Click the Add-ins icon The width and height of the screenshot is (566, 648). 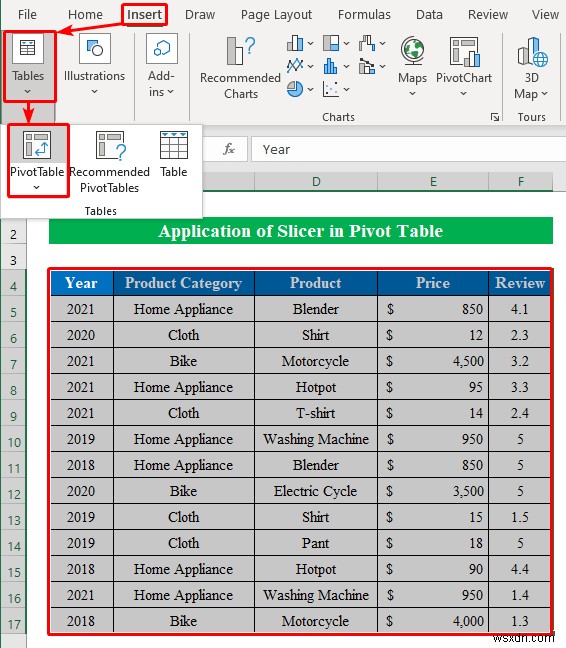tap(162, 49)
